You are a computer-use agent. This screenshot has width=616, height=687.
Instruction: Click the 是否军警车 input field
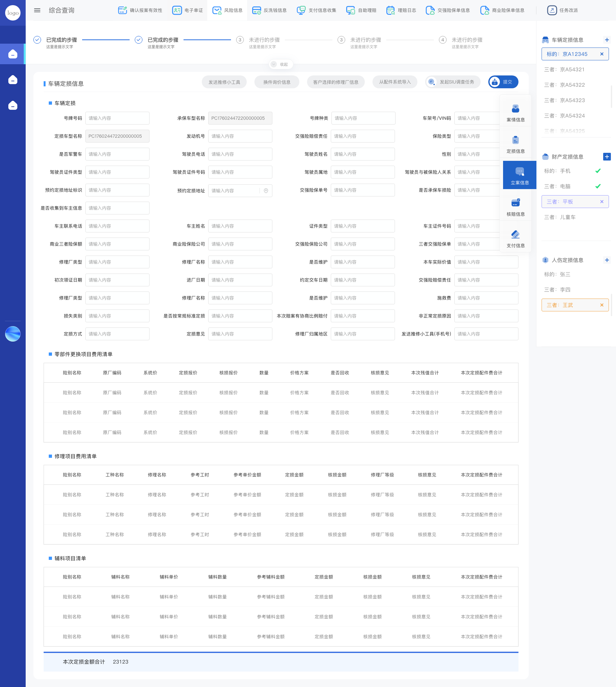[x=117, y=154]
